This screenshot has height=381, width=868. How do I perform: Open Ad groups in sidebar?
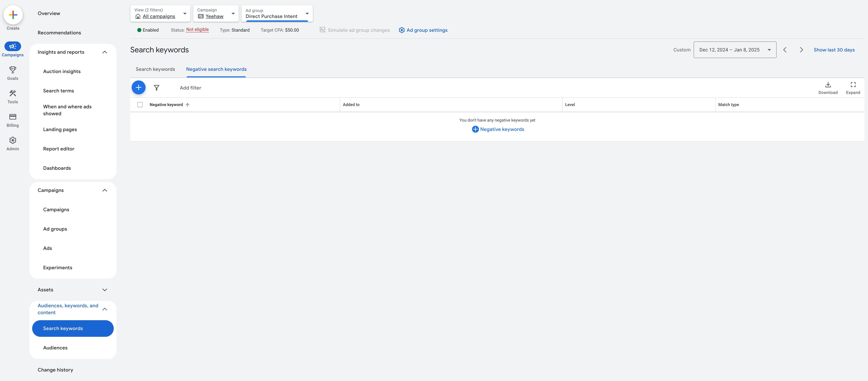(x=55, y=229)
